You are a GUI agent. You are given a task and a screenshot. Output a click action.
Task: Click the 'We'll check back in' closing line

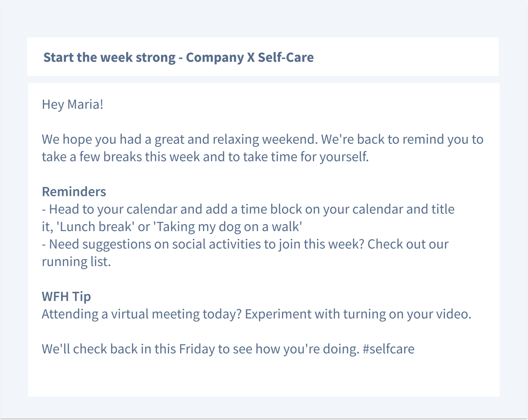[110, 349]
